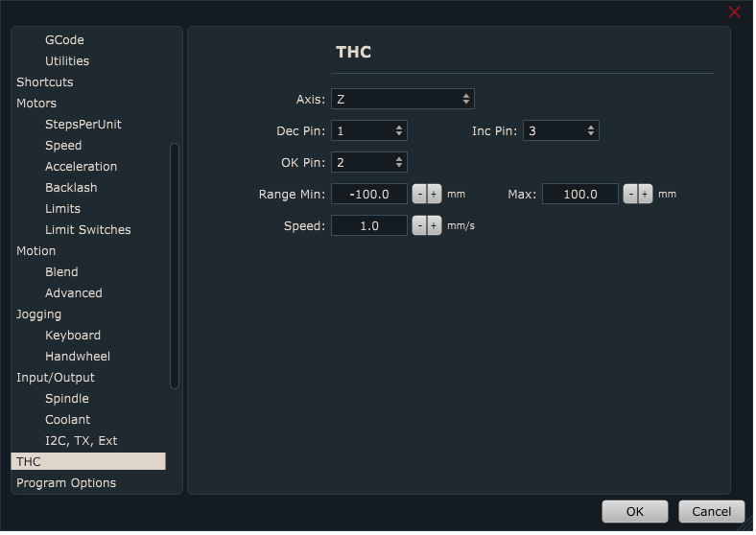Screen dimensions: 756x535
Task: Increase the Range Max value with plus
Action: 645,195
